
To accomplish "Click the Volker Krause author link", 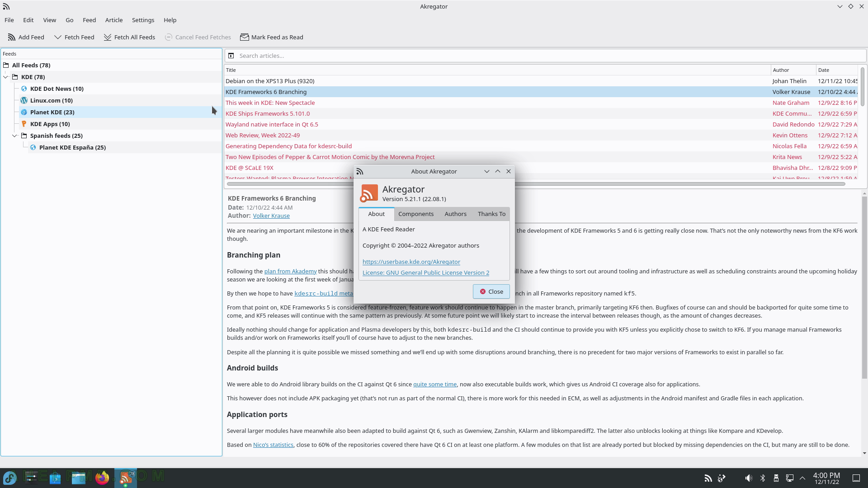I will [x=271, y=216].
